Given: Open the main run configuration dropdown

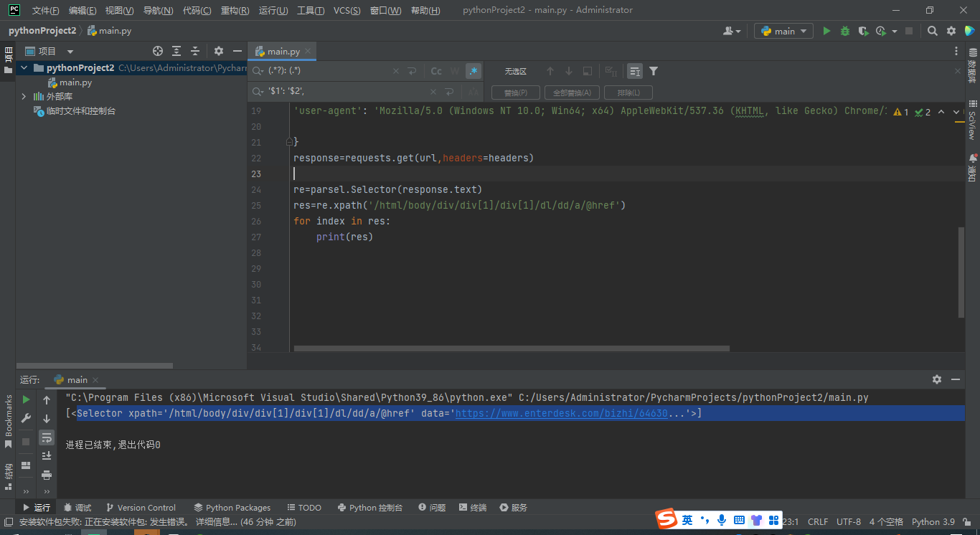Looking at the screenshot, I should click(x=783, y=31).
